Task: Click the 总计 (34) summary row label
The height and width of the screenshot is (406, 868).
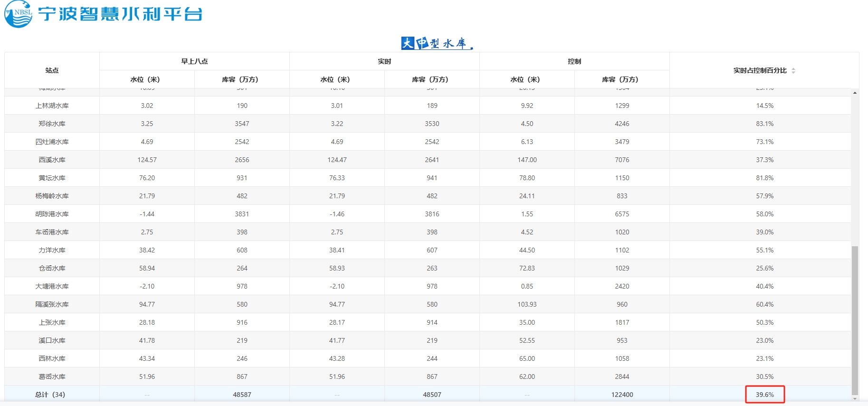Action: pyautogui.click(x=50, y=395)
